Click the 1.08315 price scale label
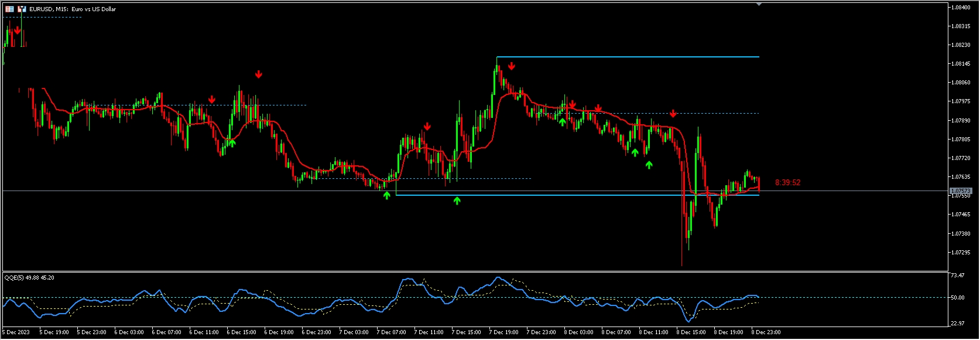Screen dimensions: 980x340 click(x=961, y=26)
